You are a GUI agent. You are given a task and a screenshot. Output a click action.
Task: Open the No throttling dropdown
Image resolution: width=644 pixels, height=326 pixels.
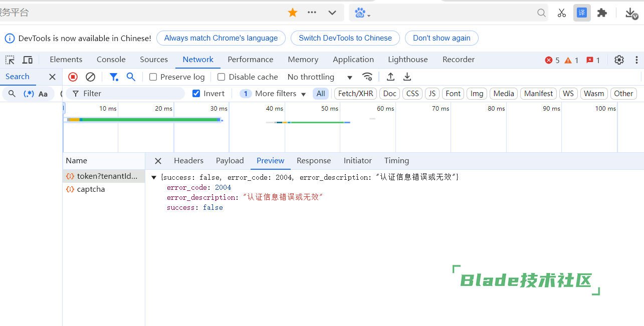(320, 77)
